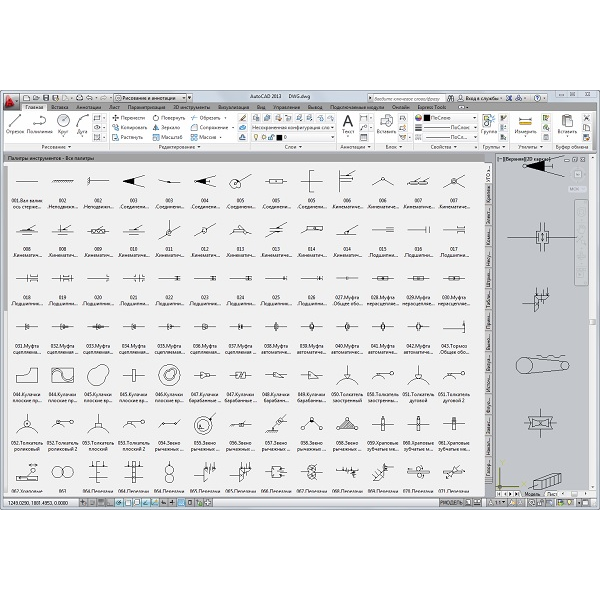The width and height of the screenshot is (600, 600).
Task: Expand the Свойства panel
Action: [x=443, y=147]
